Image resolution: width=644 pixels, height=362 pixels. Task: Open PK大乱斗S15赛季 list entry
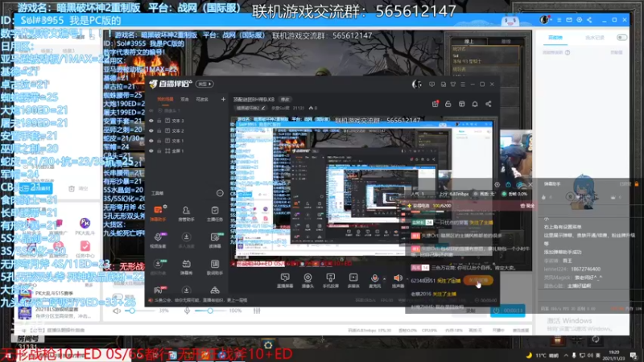(57, 294)
